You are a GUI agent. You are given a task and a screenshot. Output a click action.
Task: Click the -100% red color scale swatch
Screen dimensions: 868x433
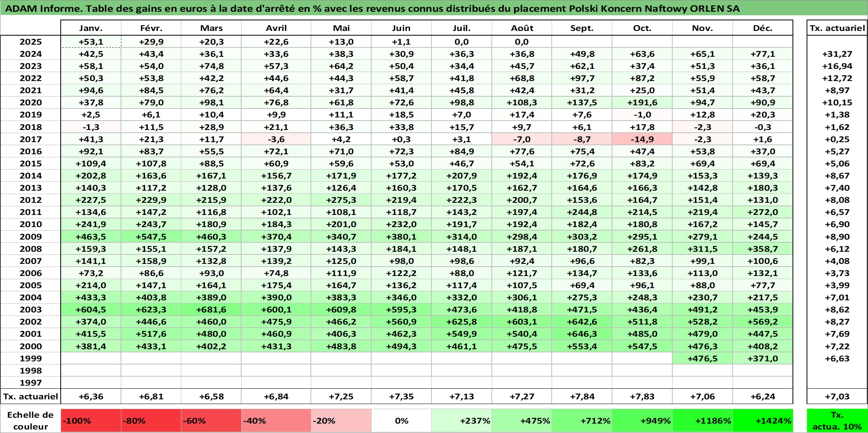pos(91,421)
